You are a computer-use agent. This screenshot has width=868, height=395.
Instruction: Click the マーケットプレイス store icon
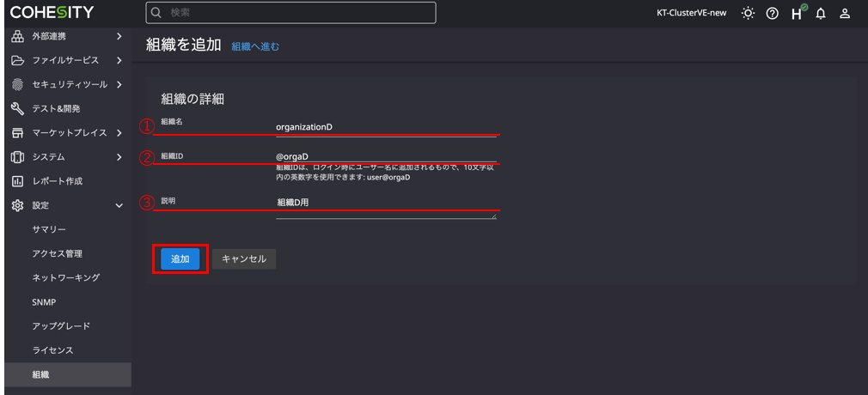pyautogui.click(x=18, y=133)
